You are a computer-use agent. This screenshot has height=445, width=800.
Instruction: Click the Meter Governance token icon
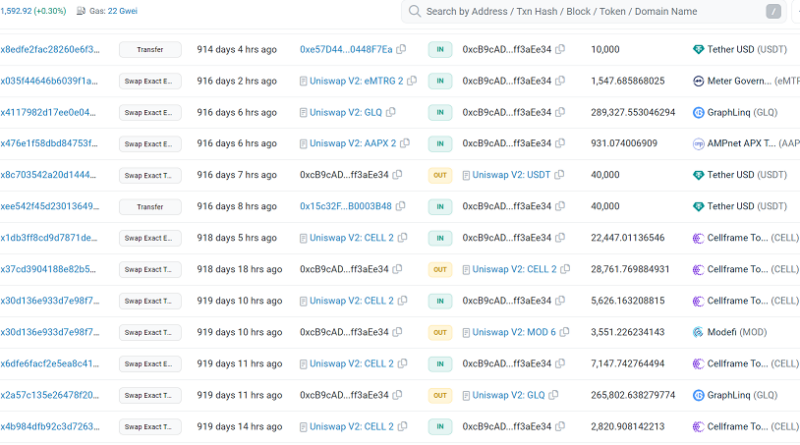(698, 81)
